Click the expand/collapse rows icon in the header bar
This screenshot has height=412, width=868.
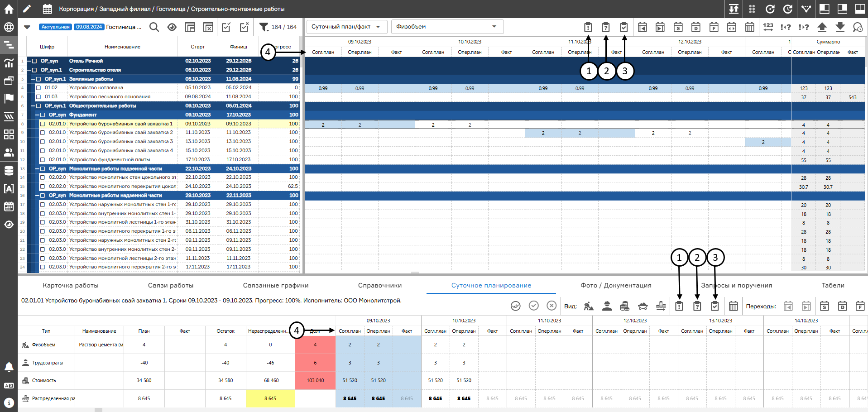point(734,9)
